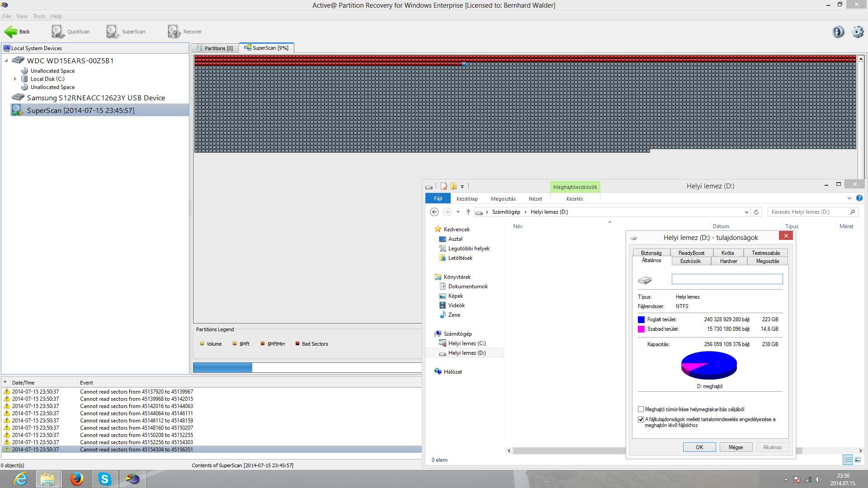Open Skype from taskbar
This screenshot has width=868, height=488.
pos(105,479)
